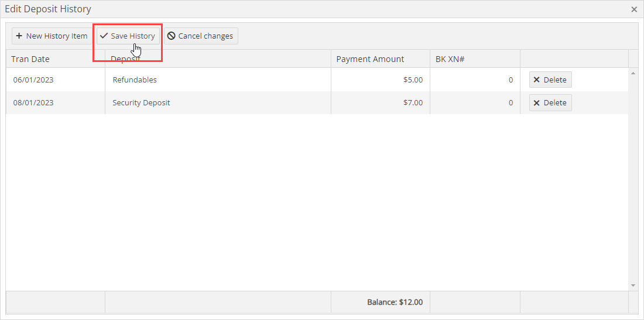Delete the Security Deposit history row
Screen dimensions: 644x320
pyautogui.click(x=550, y=102)
